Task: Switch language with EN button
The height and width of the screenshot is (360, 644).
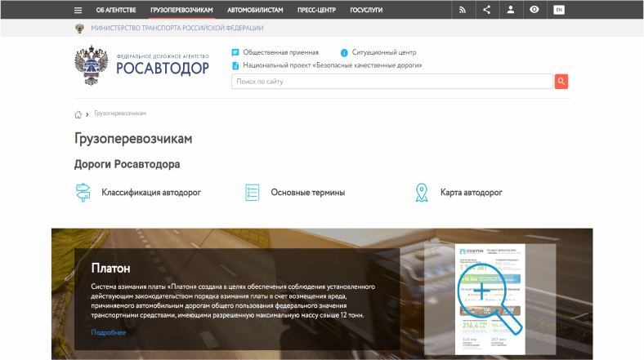Action: 558,10
